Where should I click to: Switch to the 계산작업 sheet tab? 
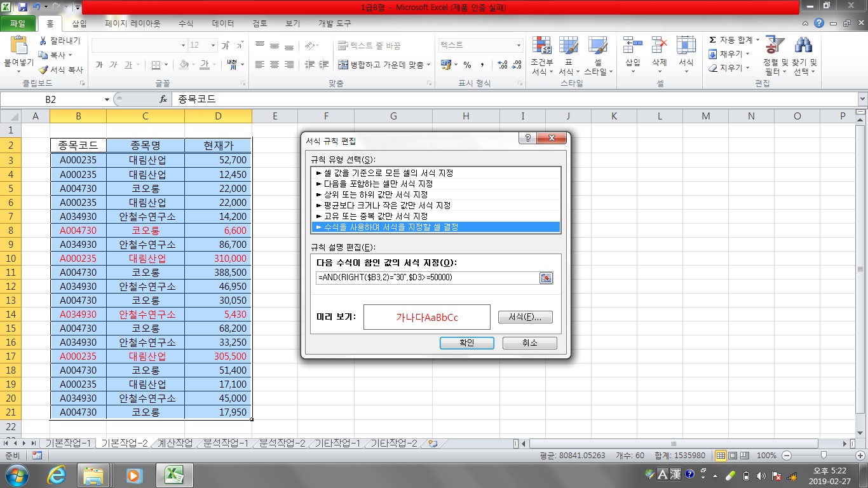click(175, 444)
